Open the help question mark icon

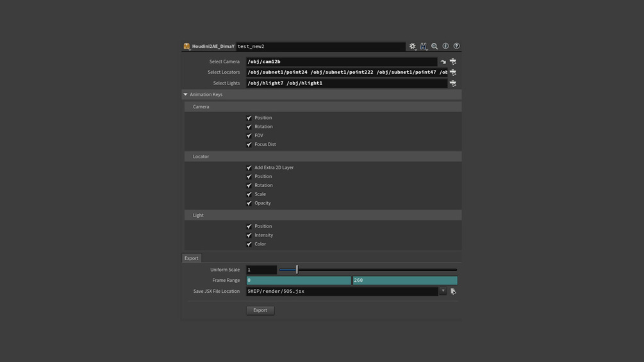456,46
